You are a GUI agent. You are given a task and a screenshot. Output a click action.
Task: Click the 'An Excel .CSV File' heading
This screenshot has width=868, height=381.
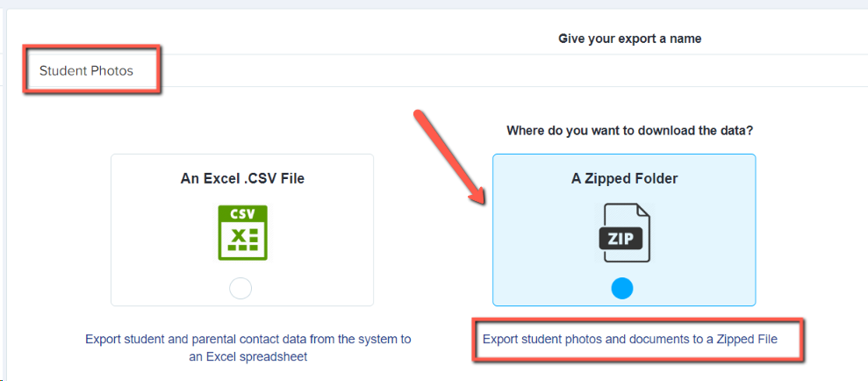pyautogui.click(x=242, y=179)
